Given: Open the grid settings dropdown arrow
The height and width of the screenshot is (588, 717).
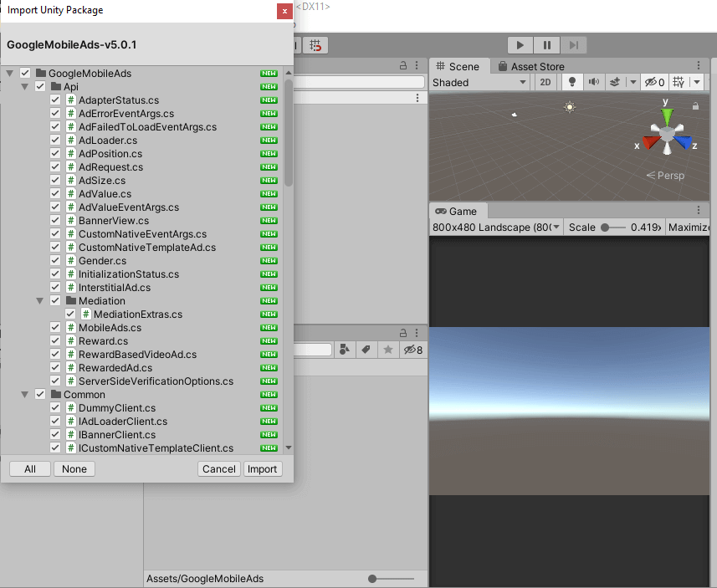Looking at the screenshot, I should (696, 82).
